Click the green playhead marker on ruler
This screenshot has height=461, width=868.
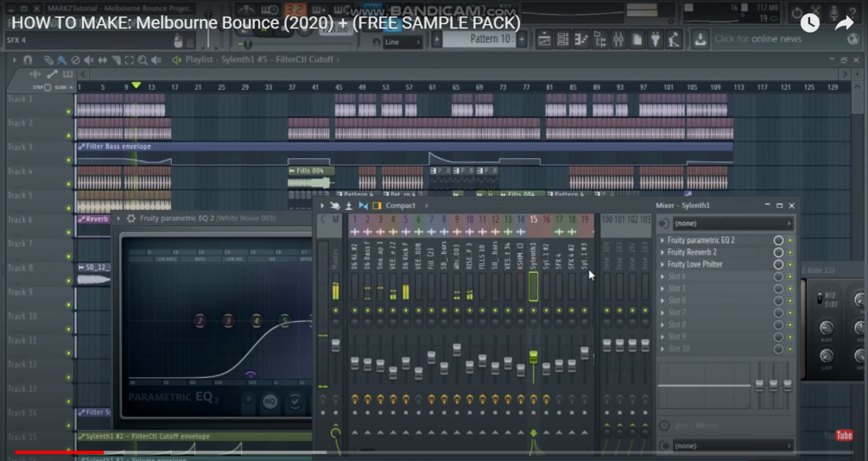click(136, 85)
